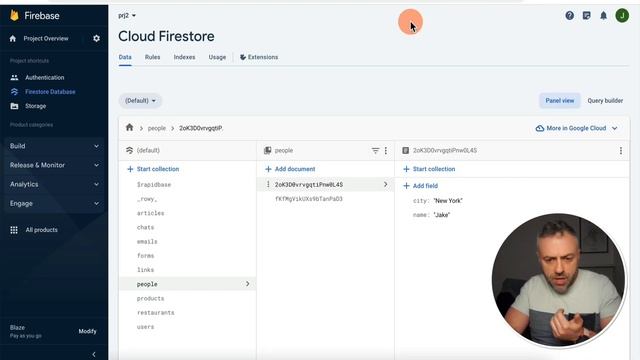The width and height of the screenshot is (640, 360).
Task: Click Start collection in (default) column
Action: tap(153, 169)
